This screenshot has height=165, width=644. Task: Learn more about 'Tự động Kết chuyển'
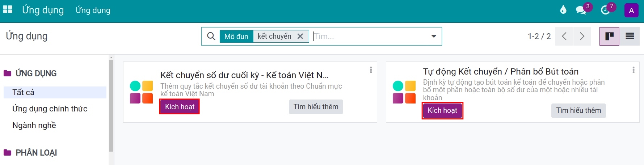(x=578, y=111)
